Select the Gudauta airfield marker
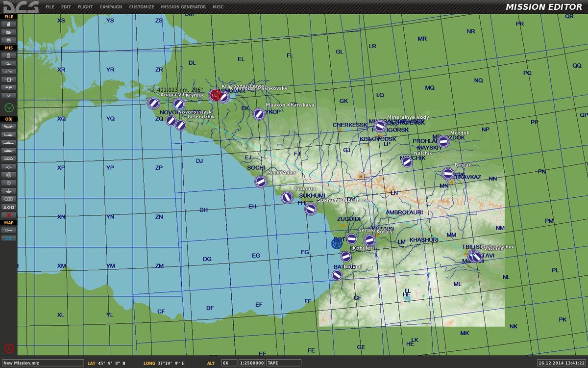Viewport: 588px width, 368px height. (x=287, y=197)
